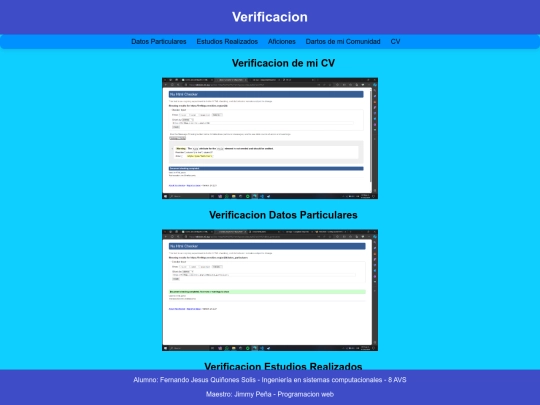Screen dimensions: 540x405
Task: Click footer text 'Maestro: Jimmy Peña - Programacion web'
Action: pos(270,394)
